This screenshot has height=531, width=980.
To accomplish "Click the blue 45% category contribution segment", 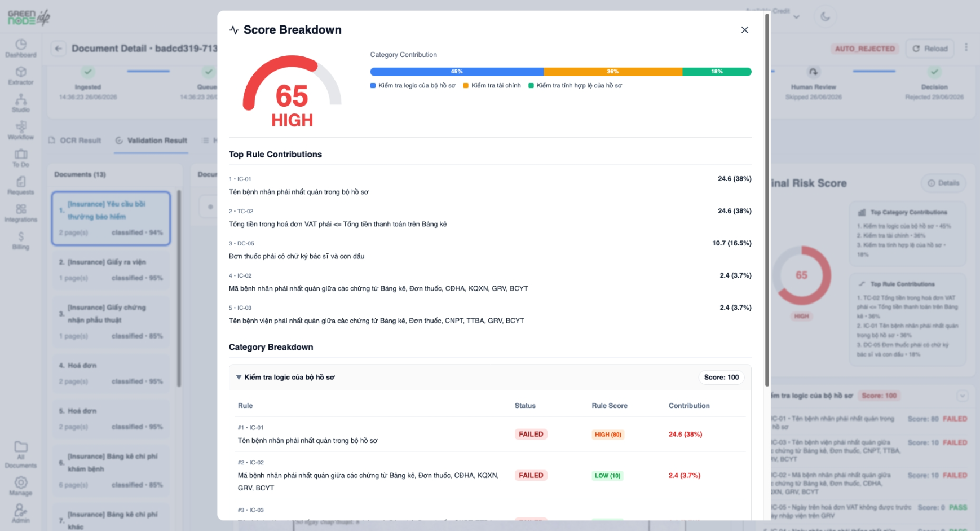I will point(457,72).
